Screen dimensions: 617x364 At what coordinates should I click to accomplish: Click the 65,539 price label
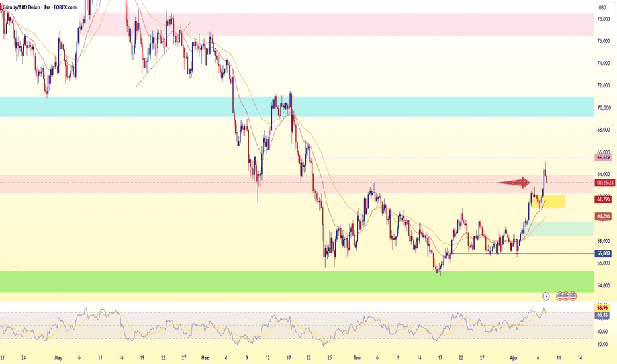click(x=603, y=158)
